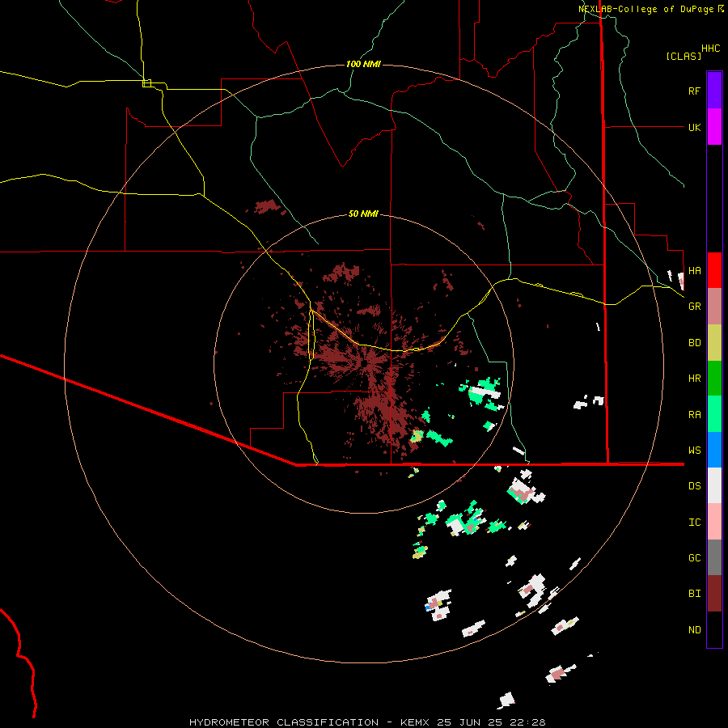The height and width of the screenshot is (728, 728).
Task: Click the "[CLAS]" legend header
Action: [684, 56]
